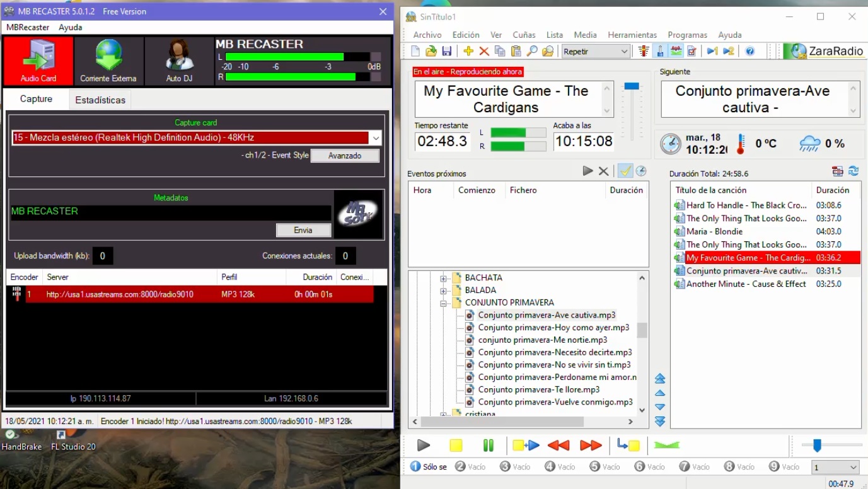Click the blue arrow to yellow square button
This screenshot has width=868, height=489.
pos(628,446)
